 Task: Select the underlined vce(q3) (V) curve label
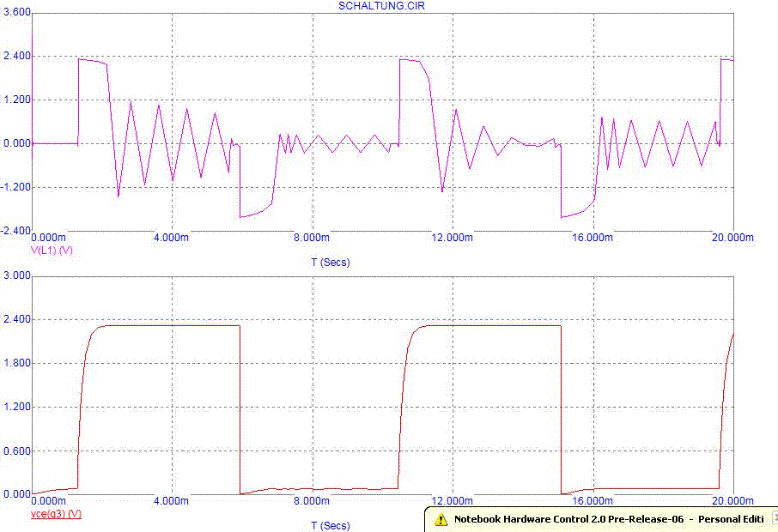pyautogui.click(x=56, y=514)
